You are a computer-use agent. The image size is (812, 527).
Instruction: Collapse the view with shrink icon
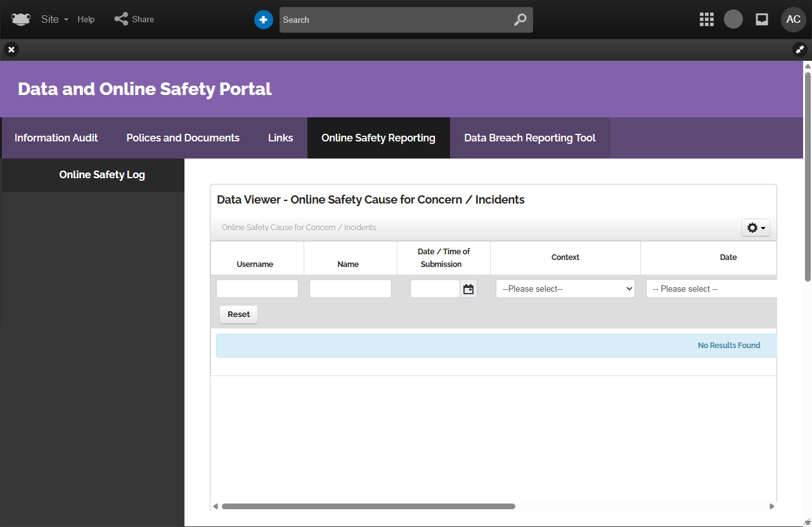(x=800, y=49)
